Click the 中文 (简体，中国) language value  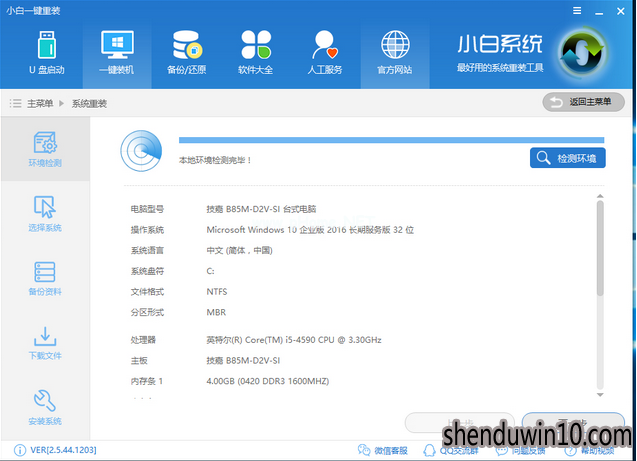point(239,250)
